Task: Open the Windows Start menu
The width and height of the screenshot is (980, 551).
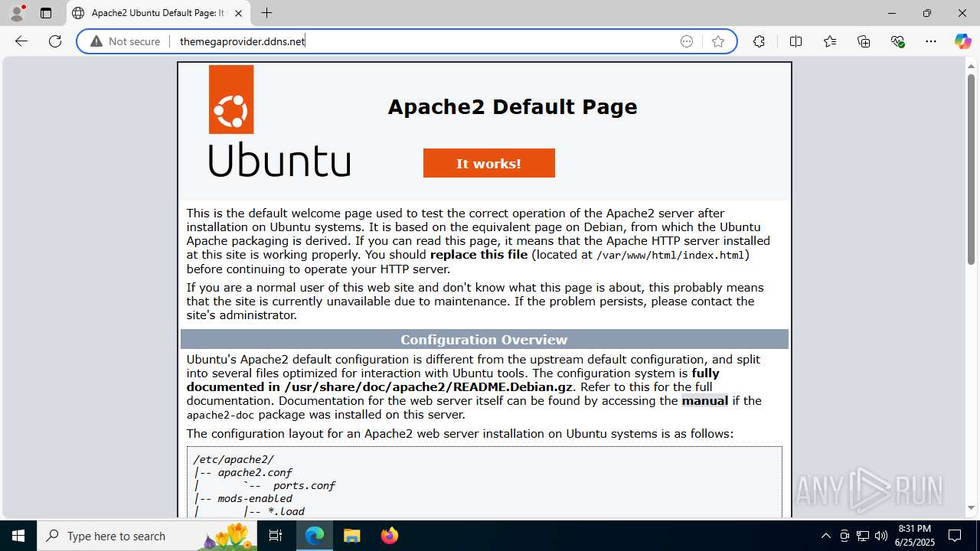Action: coord(18,536)
